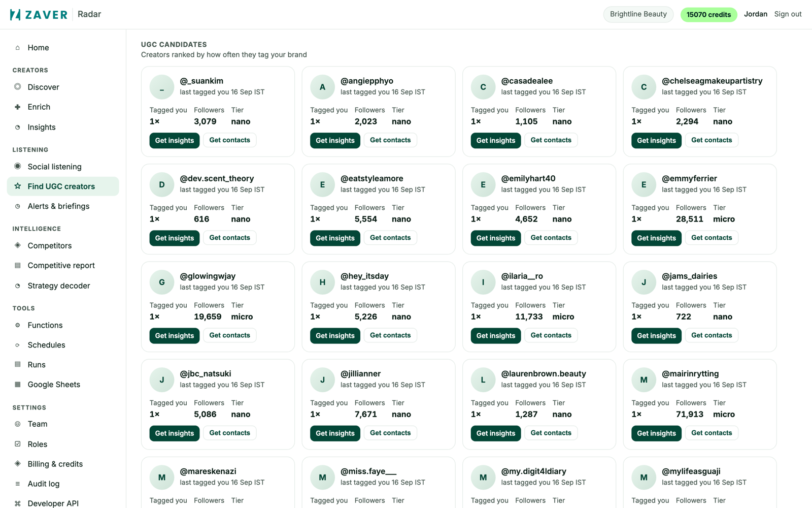Click the Runs sidebar icon
812x508 pixels.
coord(18,365)
